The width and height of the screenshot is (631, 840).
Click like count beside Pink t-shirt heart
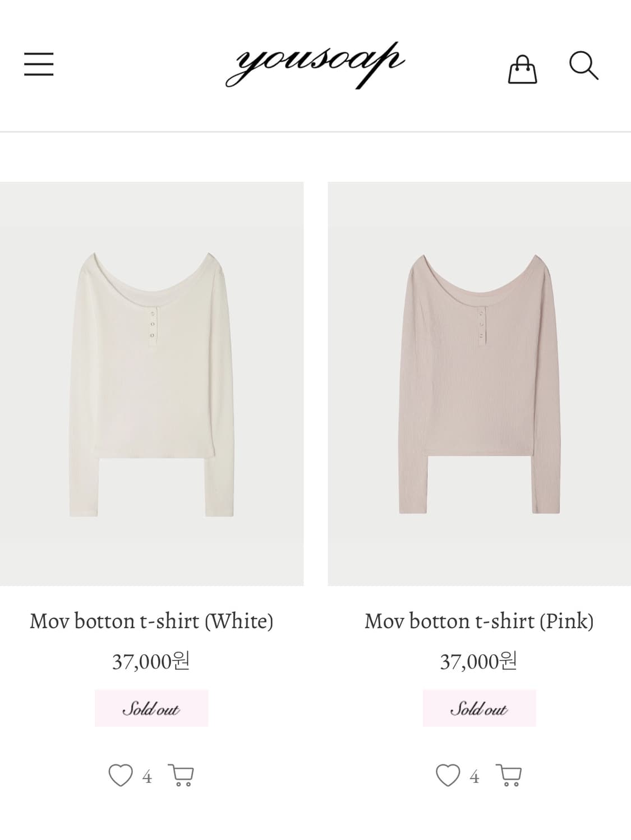[x=475, y=777]
